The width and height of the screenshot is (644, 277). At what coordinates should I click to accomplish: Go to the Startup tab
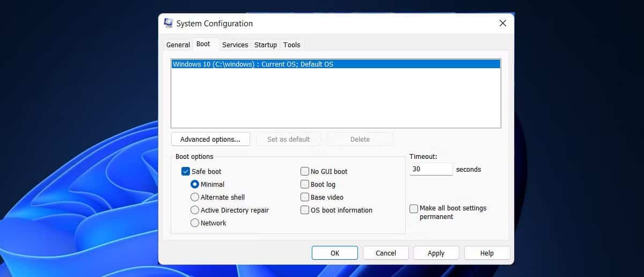(266, 45)
